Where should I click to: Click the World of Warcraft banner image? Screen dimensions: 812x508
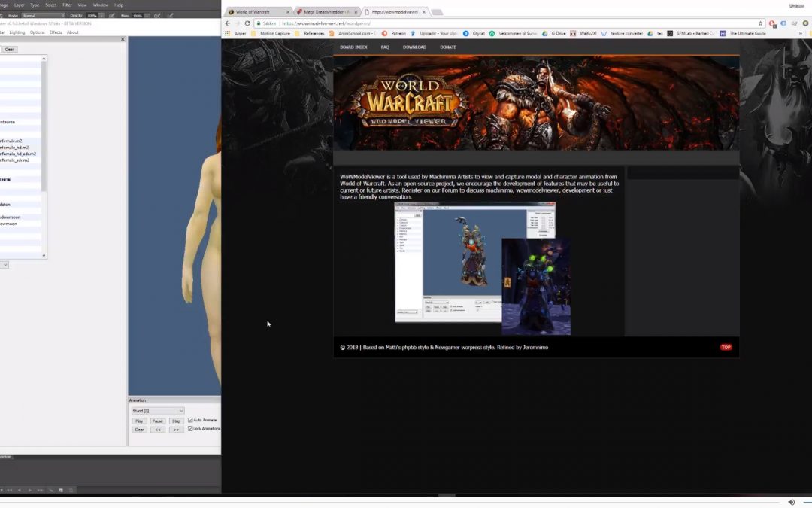pyautogui.click(x=536, y=103)
